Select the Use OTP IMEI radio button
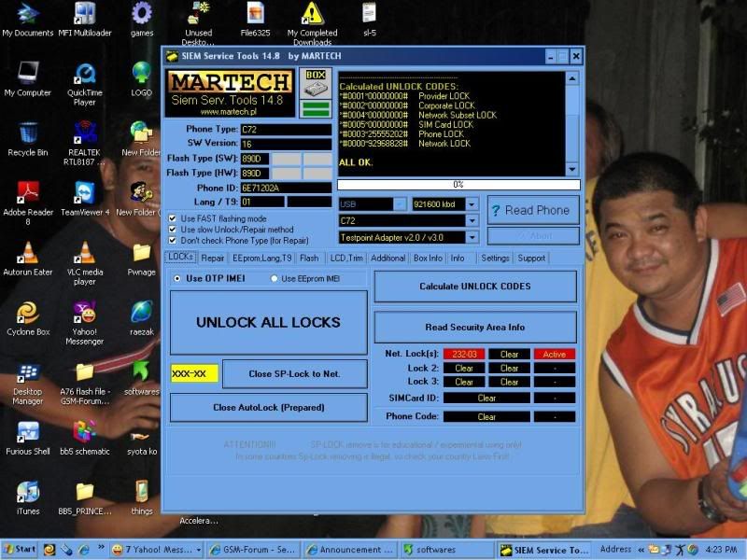Image resolution: width=747 pixels, height=560 pixels. pos(177,278)
